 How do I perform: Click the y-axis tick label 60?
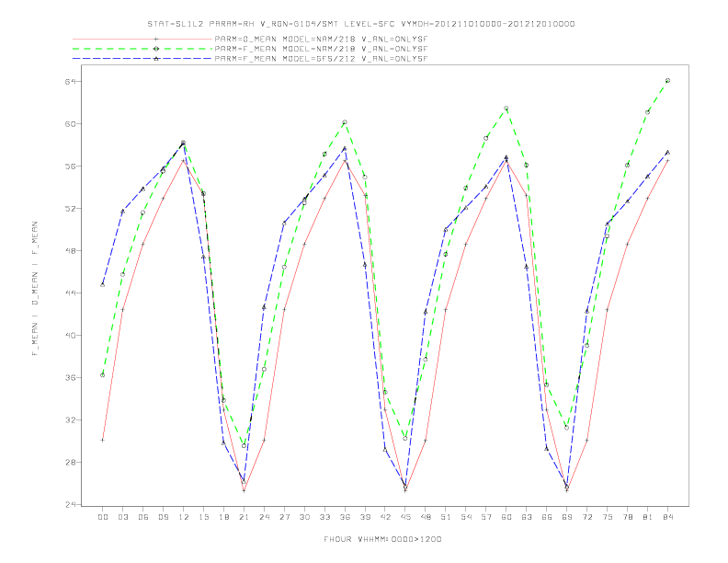(71, 124)
